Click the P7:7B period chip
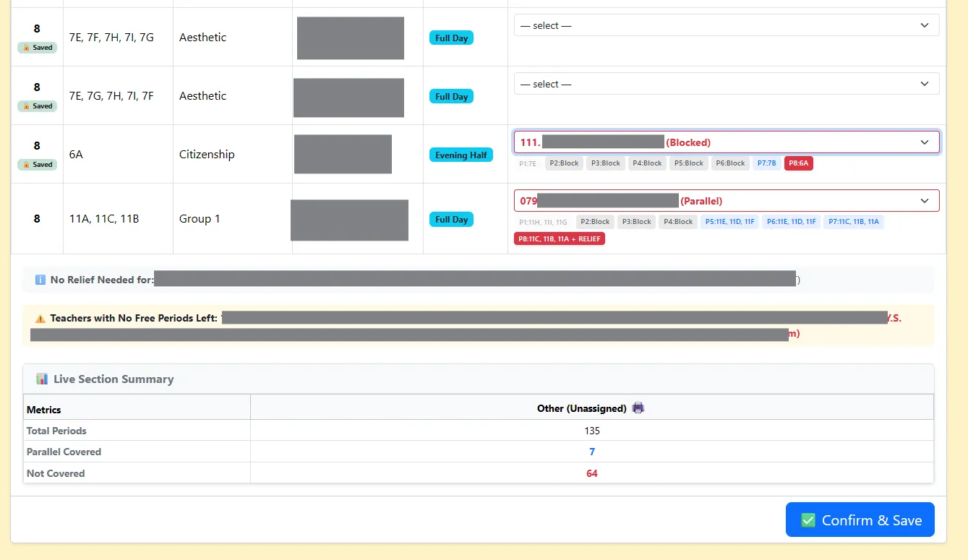This screenshot has height=560, width=968. click(x=766, y=163)
